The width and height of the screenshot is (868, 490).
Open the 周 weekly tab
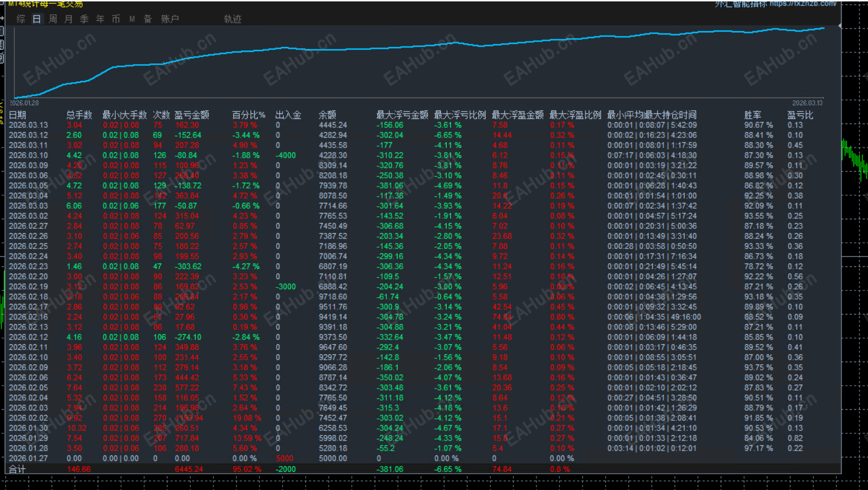click(53, 19)
